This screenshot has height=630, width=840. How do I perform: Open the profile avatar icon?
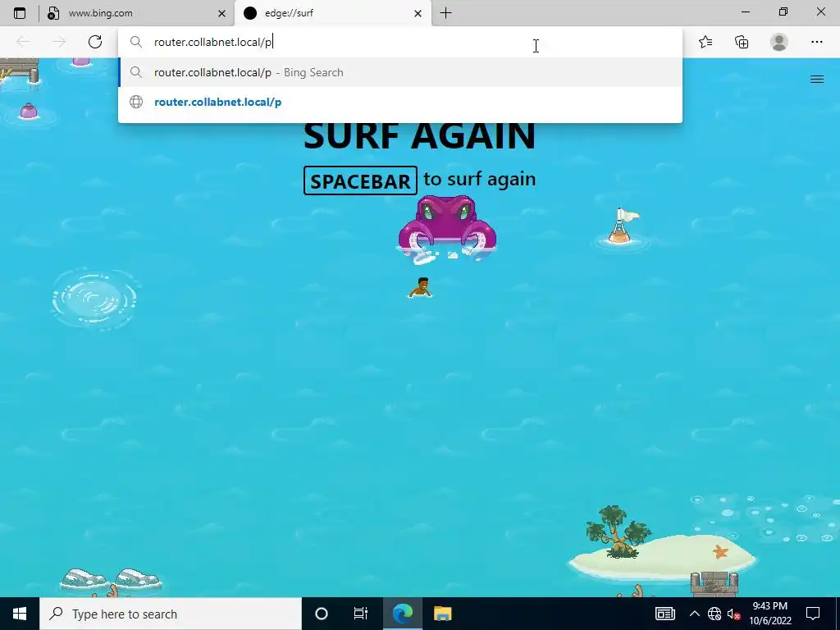(x=779, y=42)
